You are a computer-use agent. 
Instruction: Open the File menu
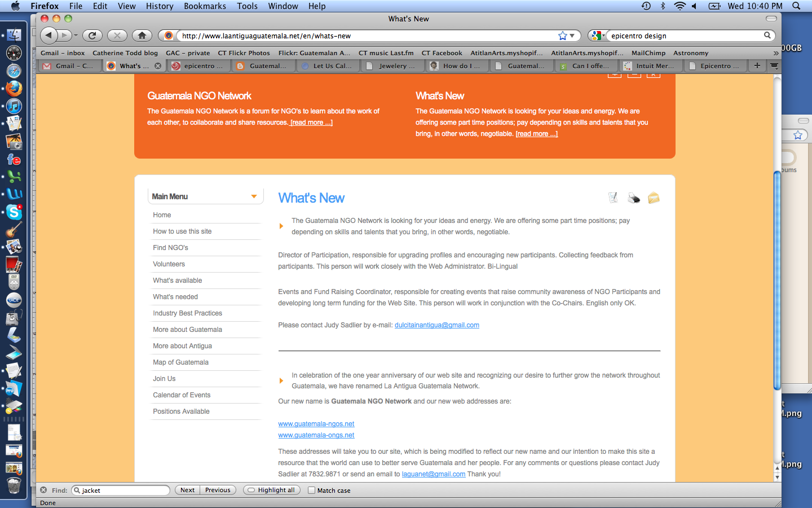(76, 6)
